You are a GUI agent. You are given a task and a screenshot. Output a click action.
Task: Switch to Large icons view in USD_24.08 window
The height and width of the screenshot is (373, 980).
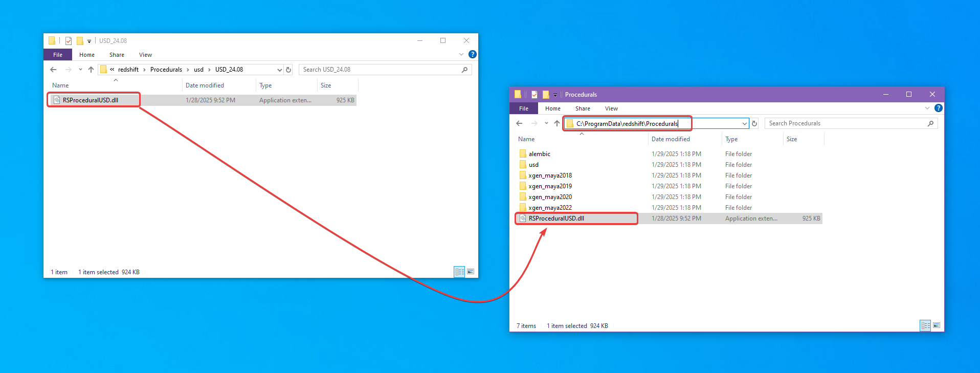471,272
